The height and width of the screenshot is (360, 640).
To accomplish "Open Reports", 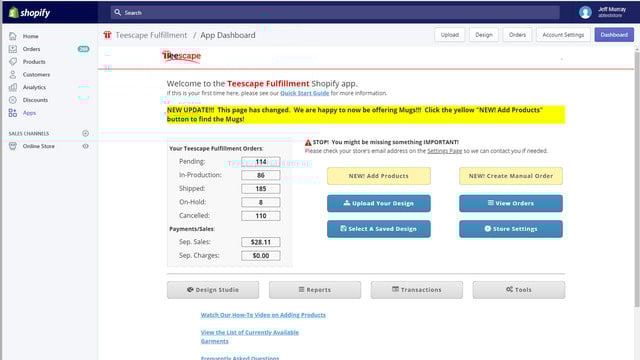I will click(315, 290).
